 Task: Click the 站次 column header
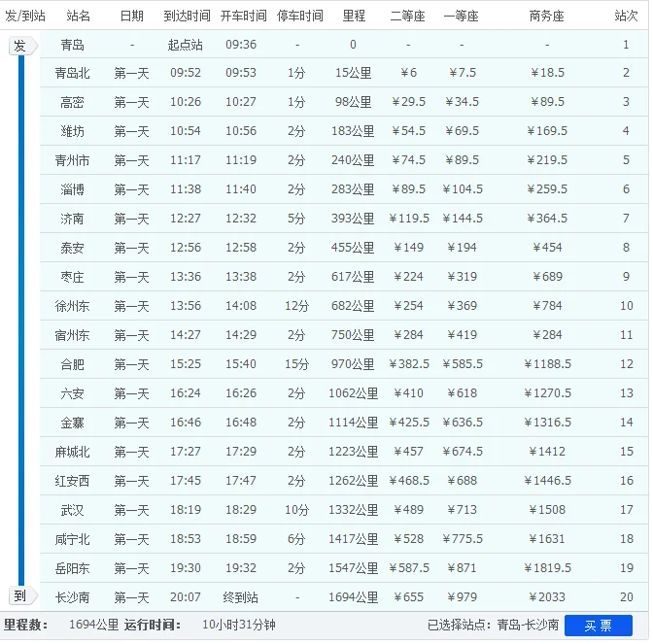click(626, 16)
